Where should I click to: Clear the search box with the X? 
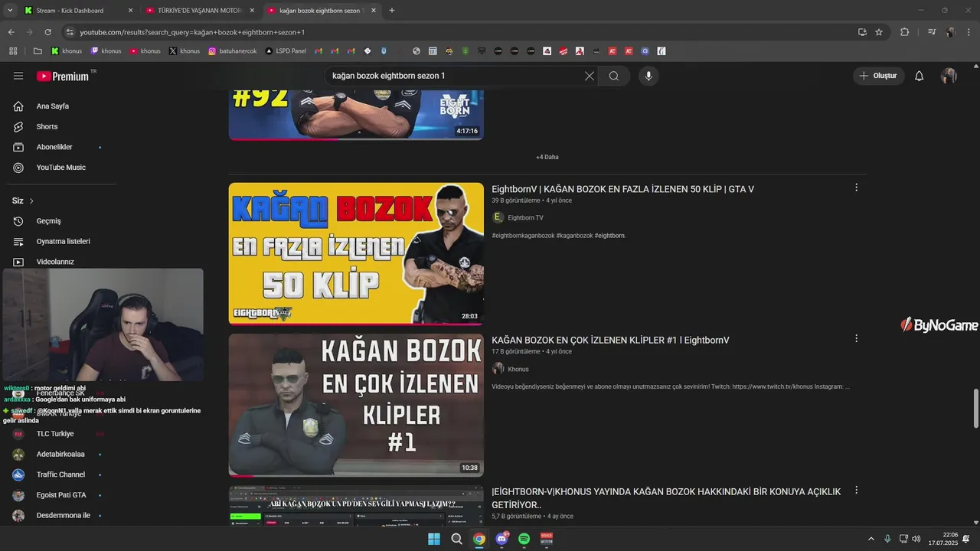click(589, 76)
